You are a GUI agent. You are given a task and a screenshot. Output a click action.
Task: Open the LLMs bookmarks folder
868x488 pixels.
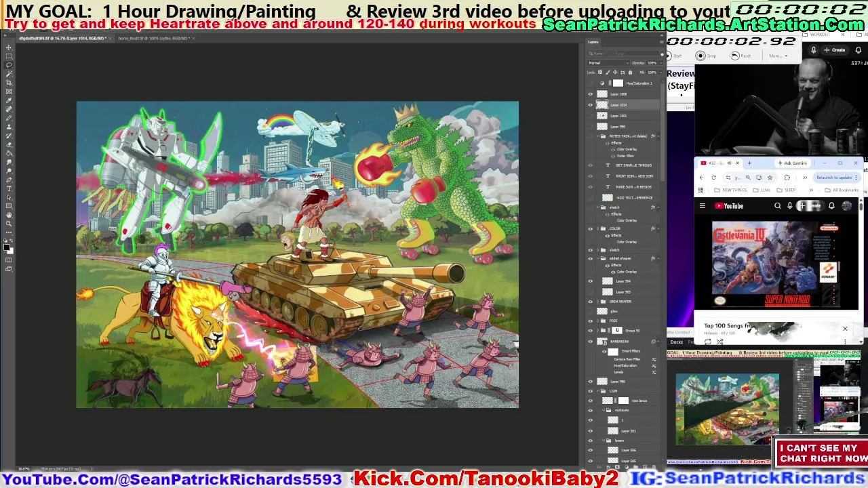(762, 190)
